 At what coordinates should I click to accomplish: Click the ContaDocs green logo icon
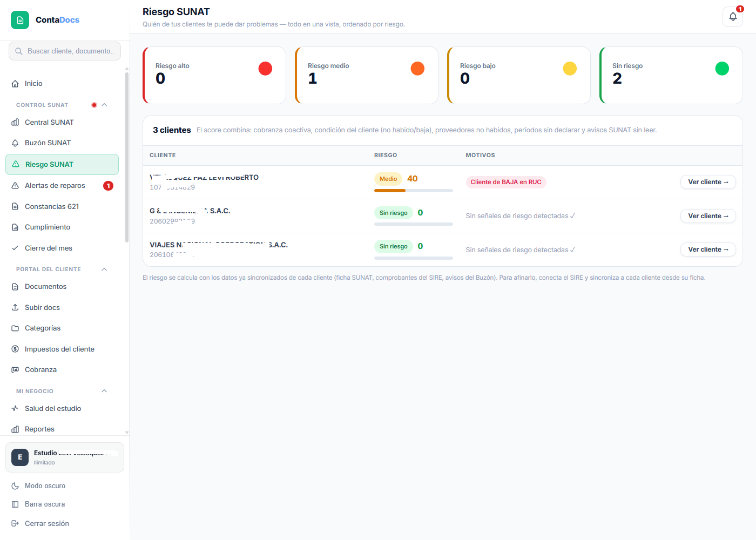pyautogui.click(x=20, y=20)
